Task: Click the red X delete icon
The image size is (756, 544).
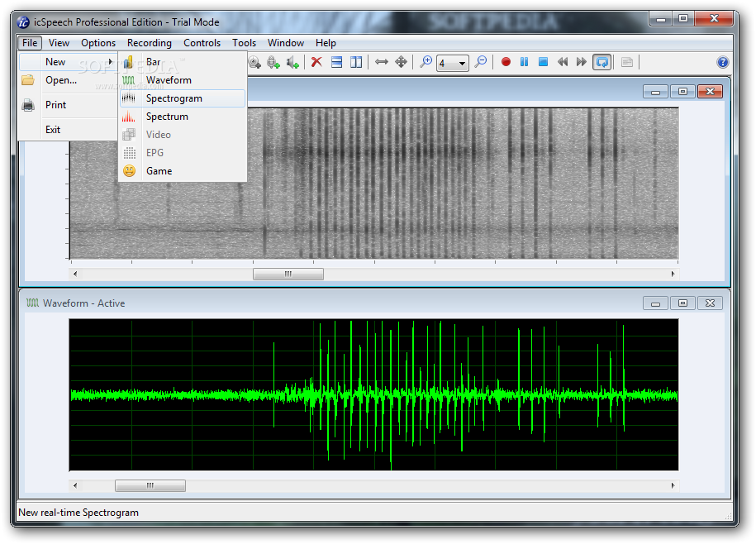Action: click(316, 62)
